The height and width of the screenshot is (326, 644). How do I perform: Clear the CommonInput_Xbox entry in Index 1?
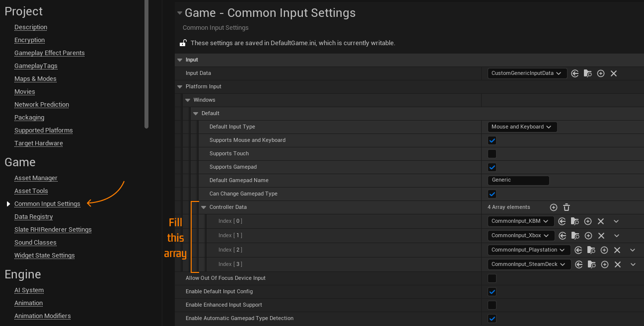pos(601,236)
